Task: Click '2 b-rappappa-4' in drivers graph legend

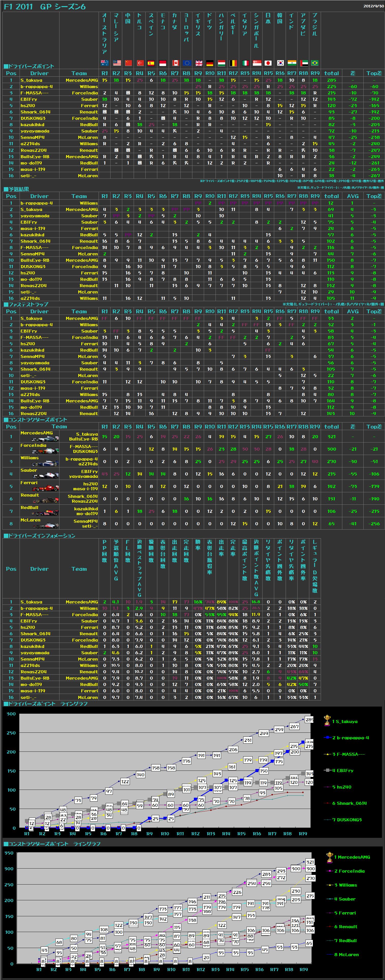Action: click(350, 738)
